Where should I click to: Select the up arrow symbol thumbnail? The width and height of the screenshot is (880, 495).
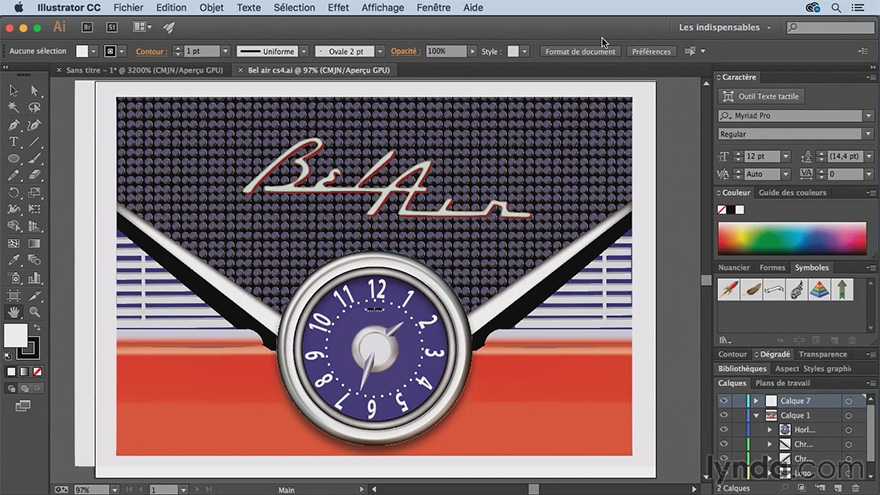click(842, 290)
